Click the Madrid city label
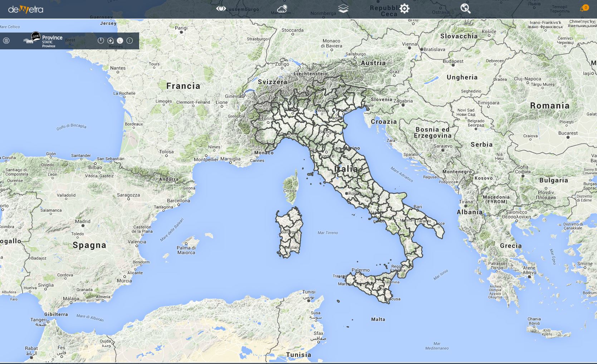This screenshot has height=364, width=597. pyautogui.click(x=83, y=221)
